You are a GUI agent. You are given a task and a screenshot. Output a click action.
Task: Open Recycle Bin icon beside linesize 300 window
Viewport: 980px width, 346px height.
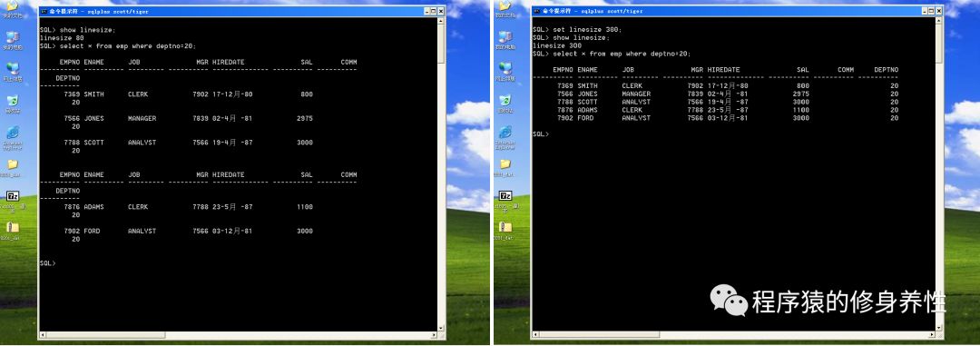coord(505,101)
